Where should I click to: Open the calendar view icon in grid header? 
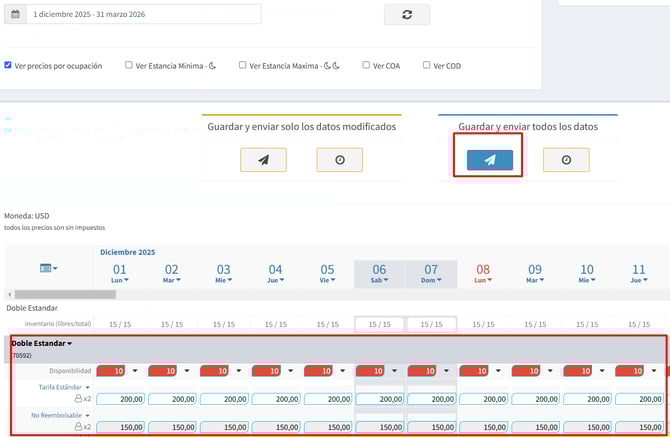48,268
